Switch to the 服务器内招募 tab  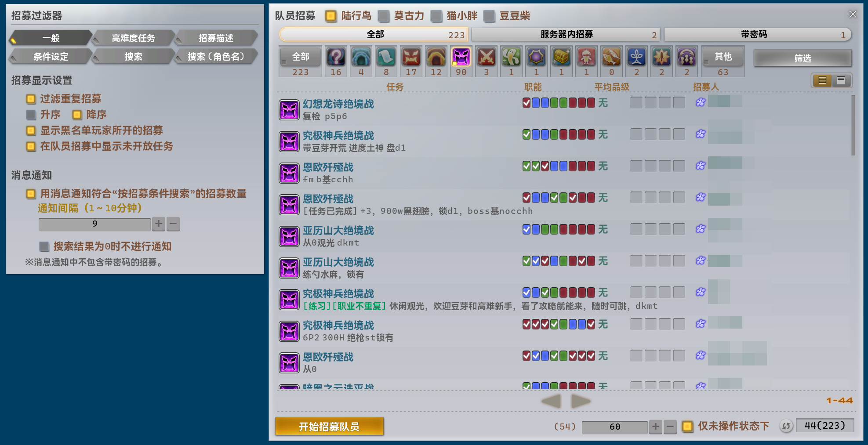point(566,34)
